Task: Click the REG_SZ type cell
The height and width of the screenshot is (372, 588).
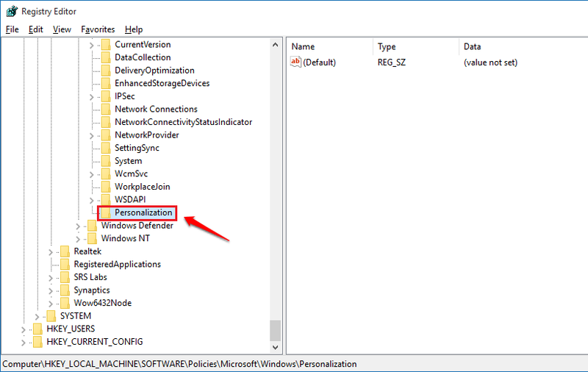Action: (392, 62)
